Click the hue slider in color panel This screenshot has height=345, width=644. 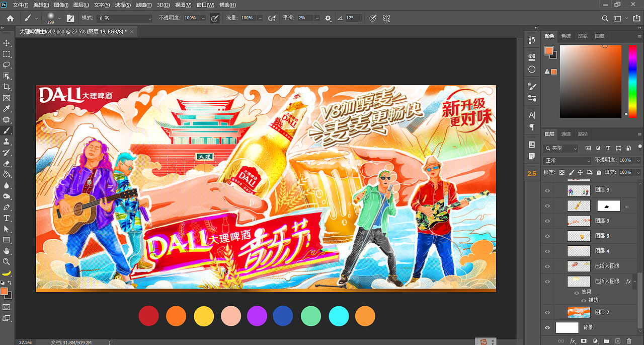coord(632,82)
